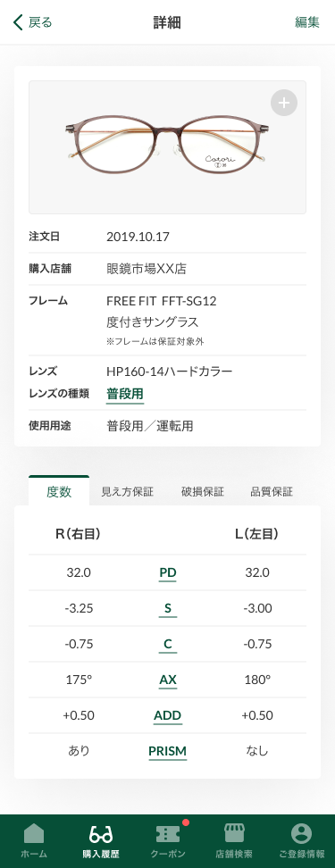
Task: Tap the back chevron arrow icon
Action: (18, 22)
